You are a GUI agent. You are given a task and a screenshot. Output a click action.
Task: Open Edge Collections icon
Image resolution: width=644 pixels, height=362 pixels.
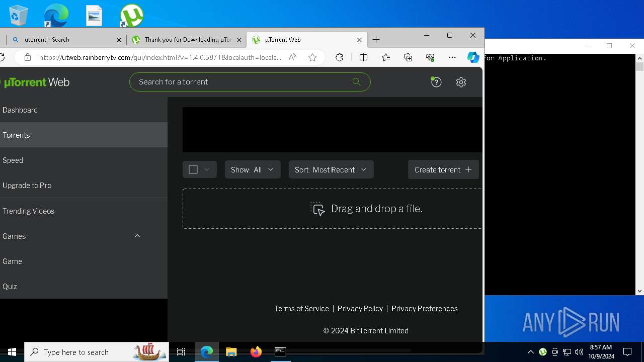[408, 57]
